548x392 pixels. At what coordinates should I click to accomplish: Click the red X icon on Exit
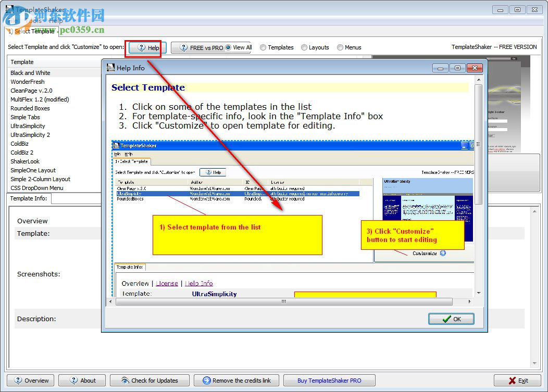pos(512,381)
